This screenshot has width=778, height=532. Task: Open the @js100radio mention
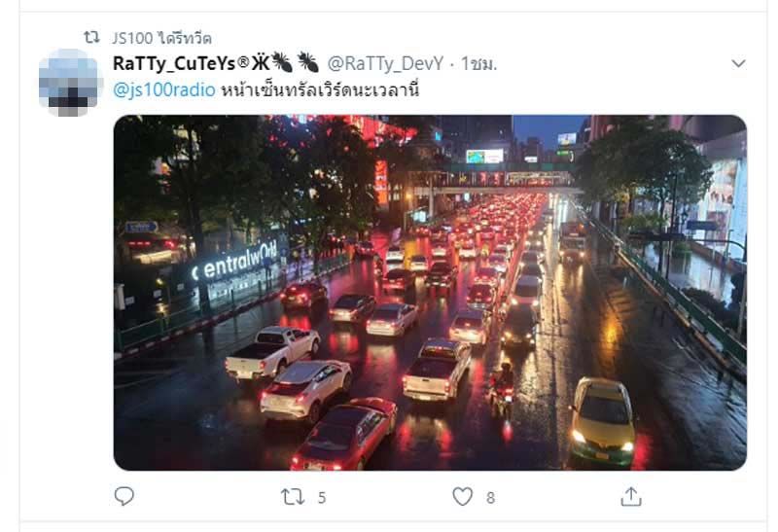point(164,90)
